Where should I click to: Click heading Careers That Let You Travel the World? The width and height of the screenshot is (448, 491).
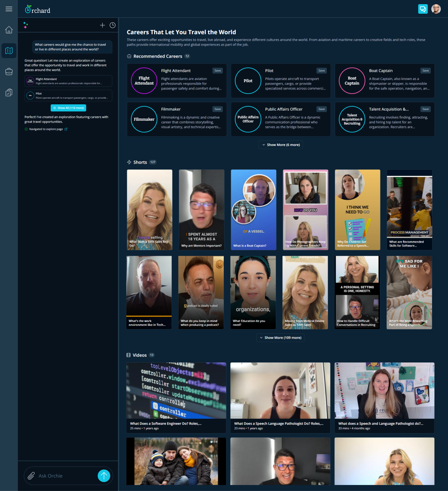(x=181, y=32)
